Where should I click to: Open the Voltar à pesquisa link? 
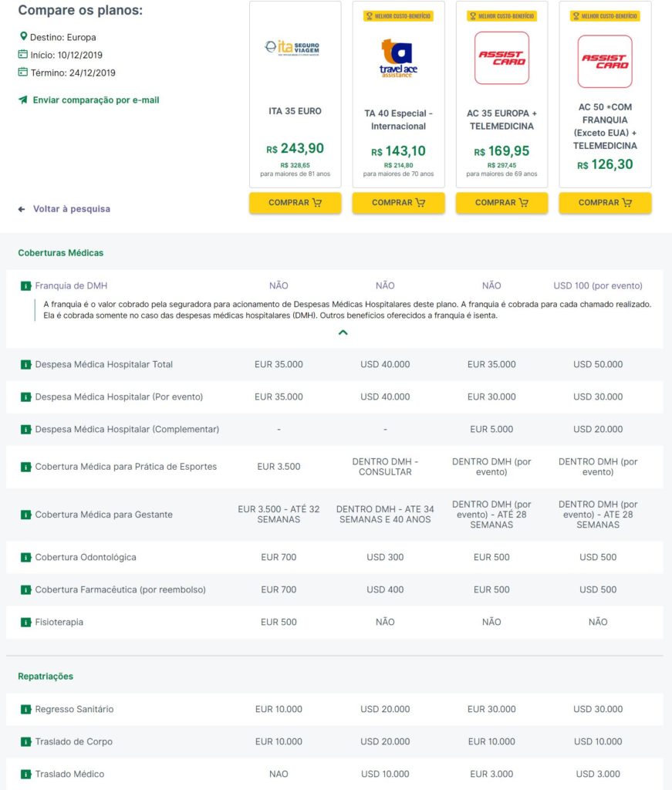(73, 208)
